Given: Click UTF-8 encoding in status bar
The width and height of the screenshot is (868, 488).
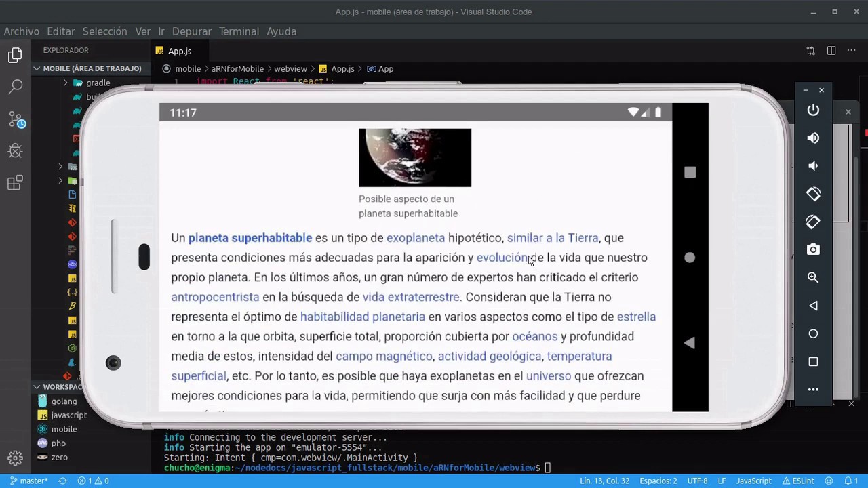Looking at the screenshot, I should 697,481.
